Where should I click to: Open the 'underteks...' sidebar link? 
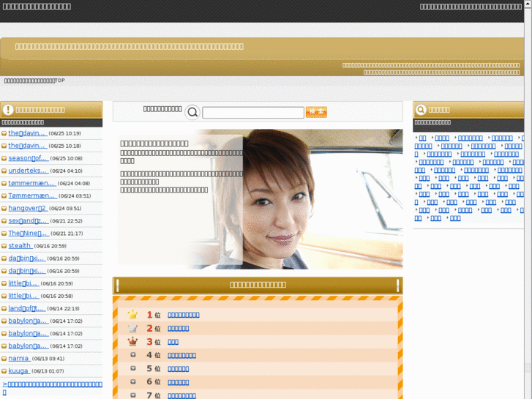coord(28,171)
